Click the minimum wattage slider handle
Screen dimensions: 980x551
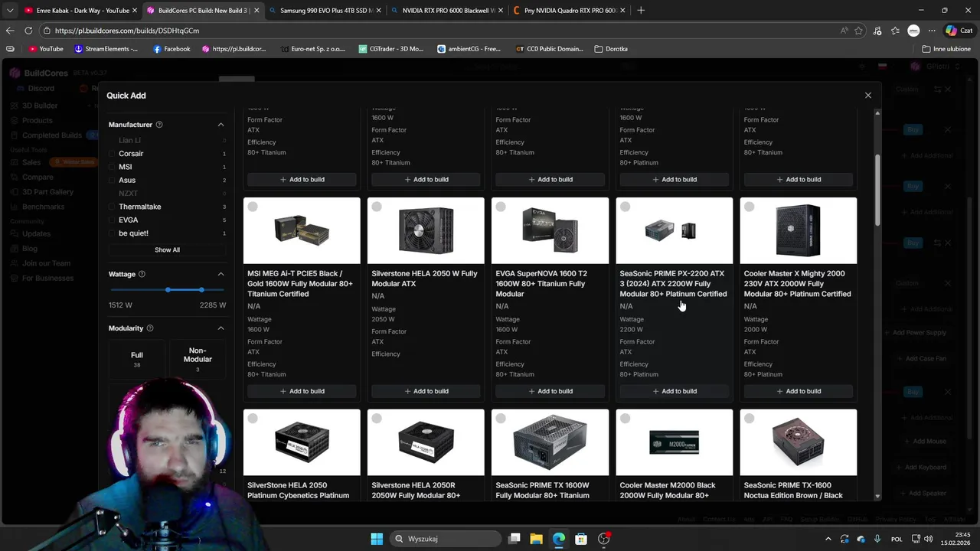168,290
